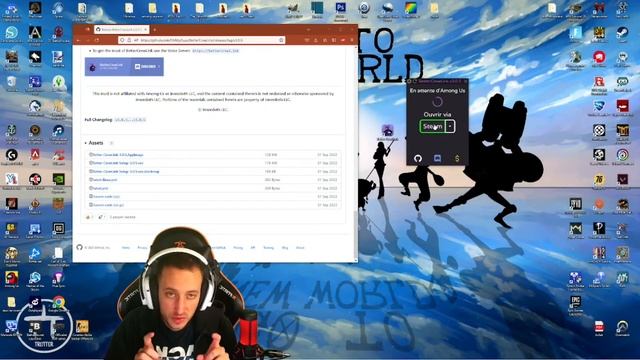
Task: Open the API footer link
Action: [x=253, y=248]
